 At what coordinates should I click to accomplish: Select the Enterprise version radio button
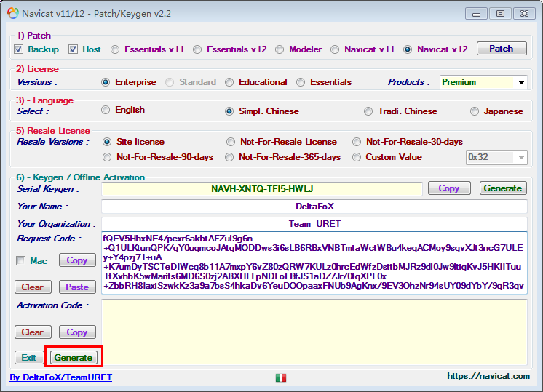(x=106, y=82)
